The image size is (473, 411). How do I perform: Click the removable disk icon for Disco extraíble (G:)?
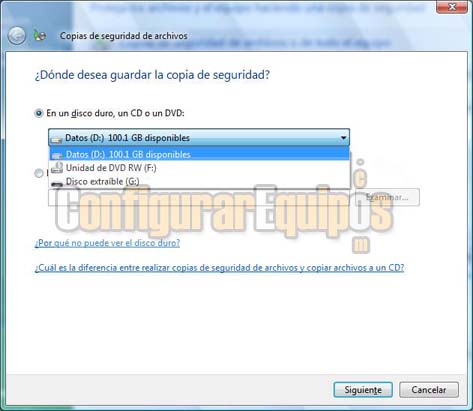click(x=57, y=182)
